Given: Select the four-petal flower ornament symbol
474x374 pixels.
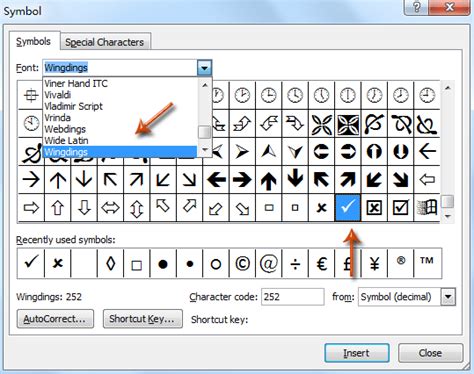Looking at the screenshot, I should (x=321, y=124).
